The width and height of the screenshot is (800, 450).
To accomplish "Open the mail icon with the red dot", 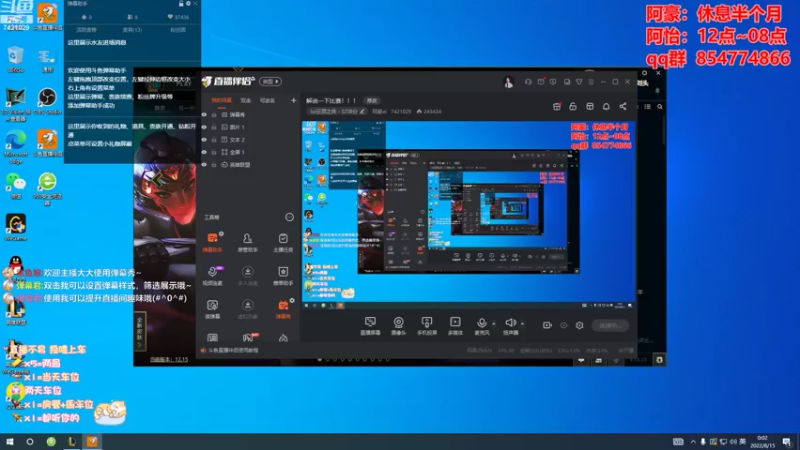I will coord(541,82).
